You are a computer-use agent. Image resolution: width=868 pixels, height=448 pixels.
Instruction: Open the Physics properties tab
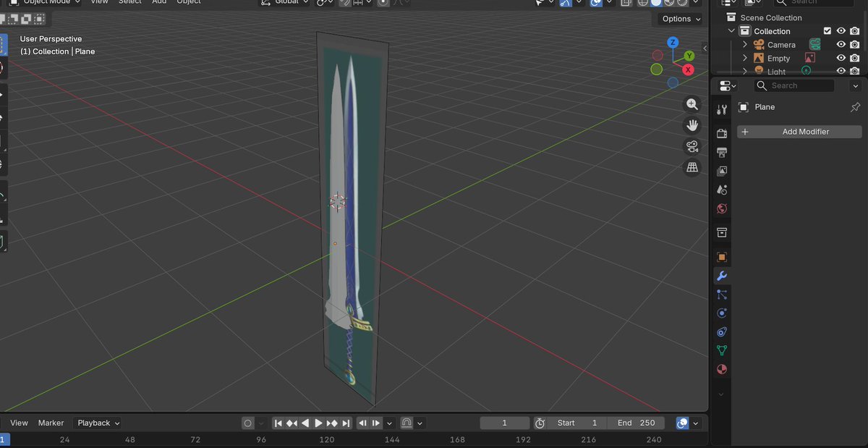721,313
